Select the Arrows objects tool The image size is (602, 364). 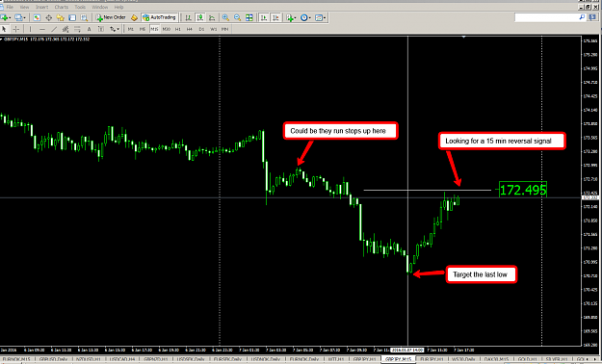tap(113, 29)
